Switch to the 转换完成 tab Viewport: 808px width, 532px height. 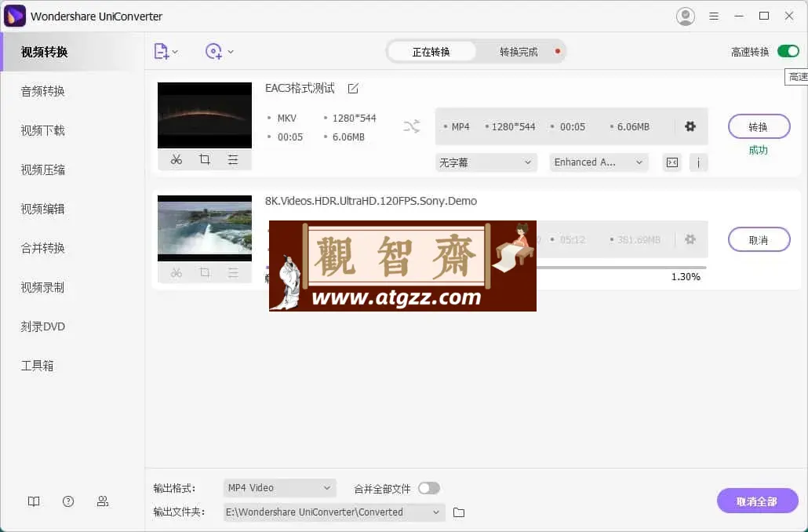519,52
